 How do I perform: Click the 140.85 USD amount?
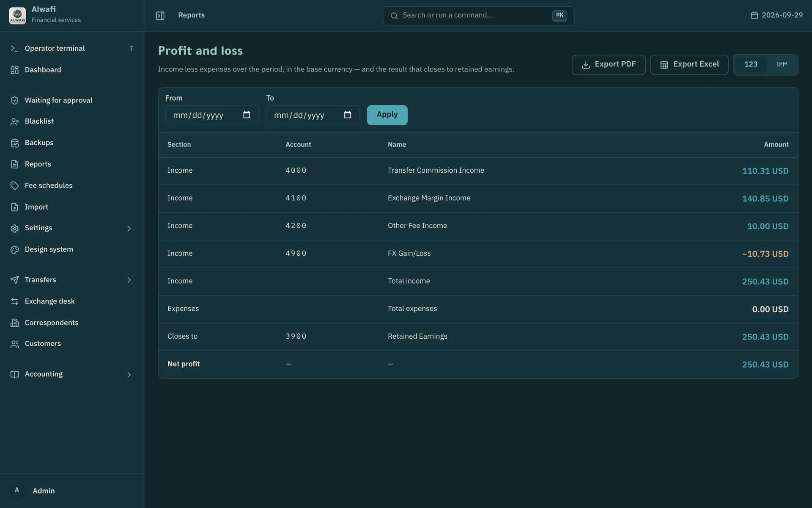pyautogui.click(x=765, y=199)
